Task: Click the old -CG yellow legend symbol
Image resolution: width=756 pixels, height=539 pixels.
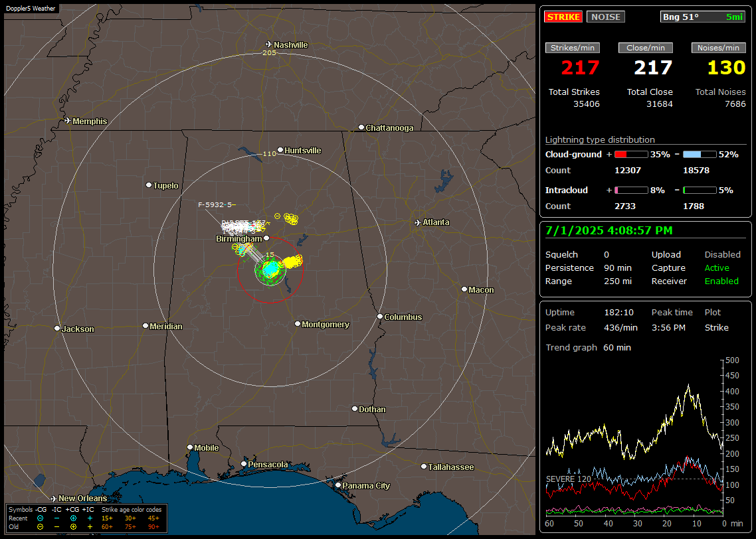Action: (x=40, y=527)
